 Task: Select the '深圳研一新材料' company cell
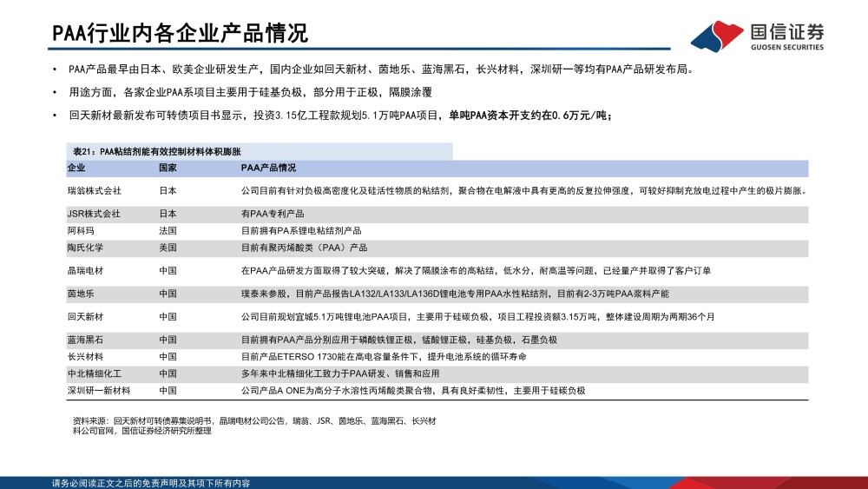(x=99, y=391)
